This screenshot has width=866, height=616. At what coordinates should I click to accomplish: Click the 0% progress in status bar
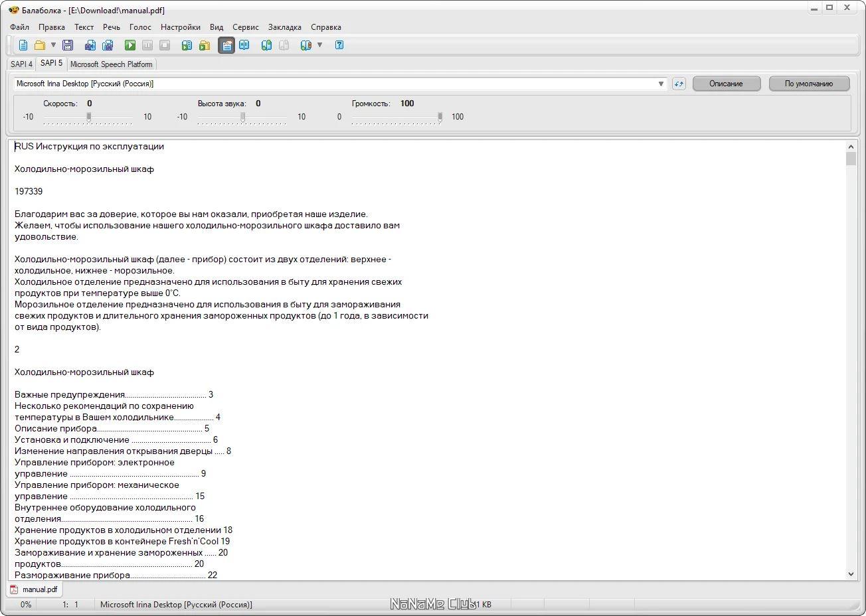(x=26, y=605)
